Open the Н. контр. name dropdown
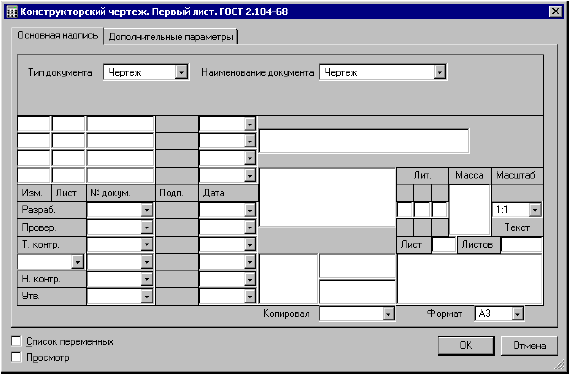Viewport: 569px width, 375px height. pos(146,279)
